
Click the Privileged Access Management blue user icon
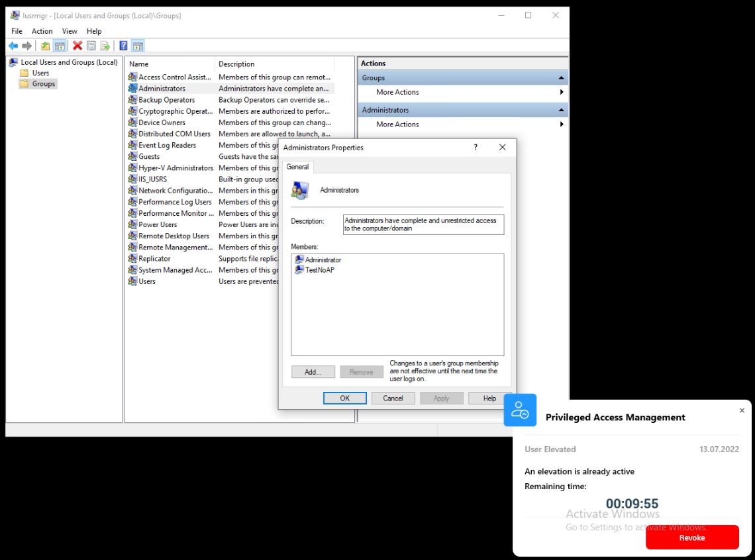coord(519,410)
